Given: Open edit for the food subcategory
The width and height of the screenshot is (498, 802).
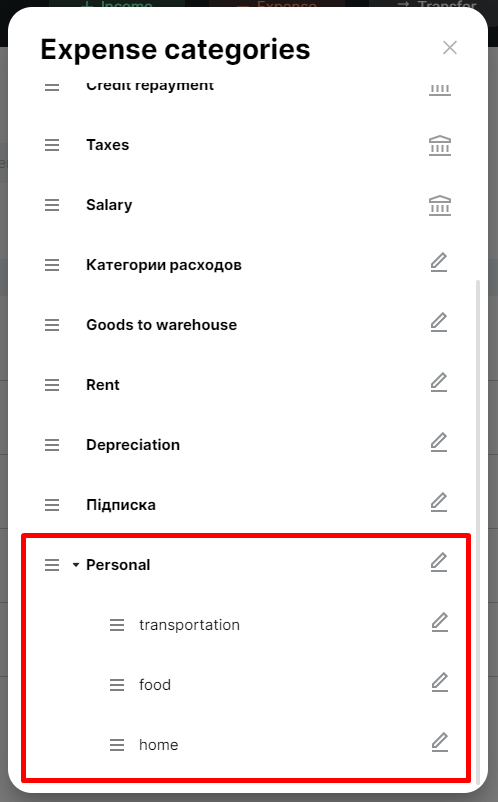Looking at the screenshot, I should pos(439,683).
